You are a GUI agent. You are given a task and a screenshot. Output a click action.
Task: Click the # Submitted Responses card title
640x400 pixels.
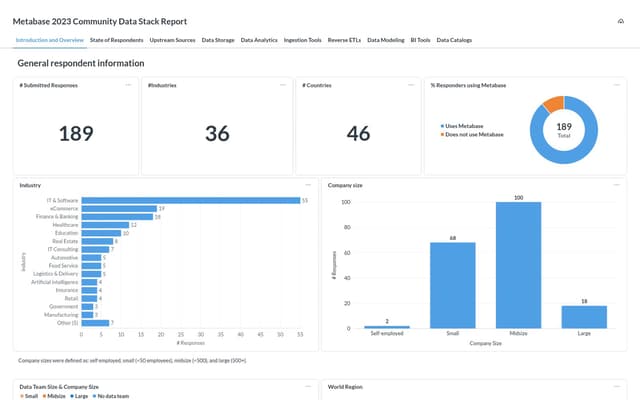coord(49,85)
